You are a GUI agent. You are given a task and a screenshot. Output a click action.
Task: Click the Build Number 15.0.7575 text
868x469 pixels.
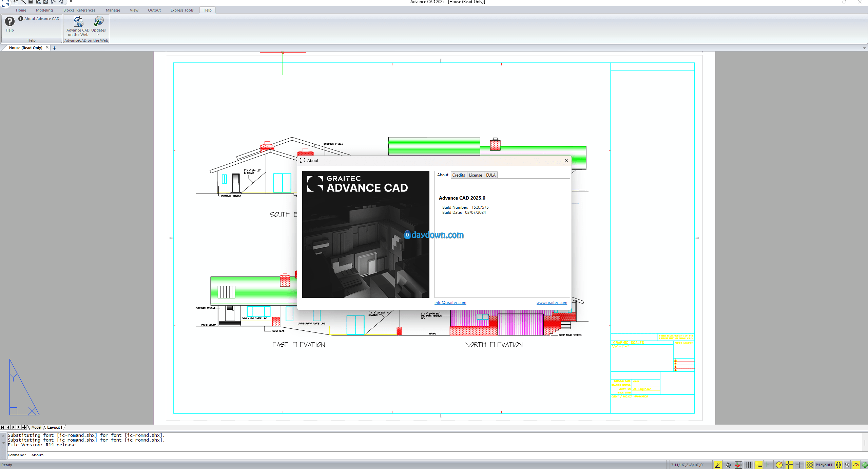tap(465, 207)
